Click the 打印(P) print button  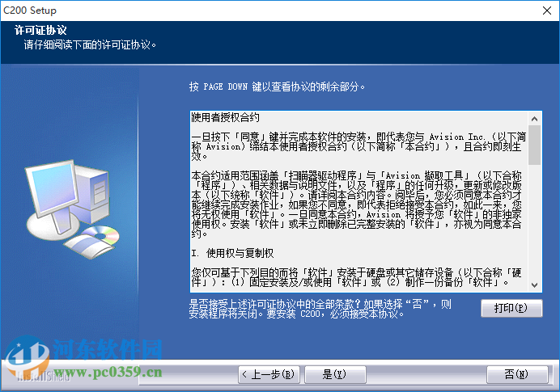pyautogui.click(x=511, y=308)
